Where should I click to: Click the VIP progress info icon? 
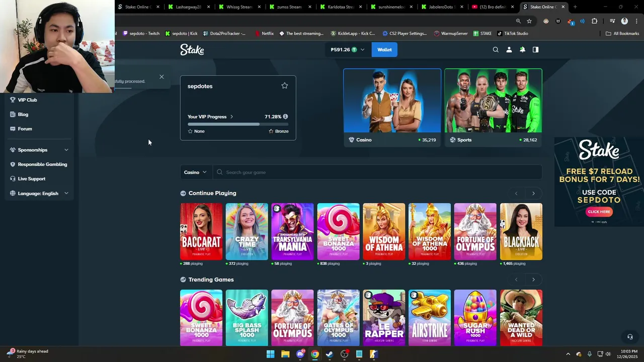(285, 117)
